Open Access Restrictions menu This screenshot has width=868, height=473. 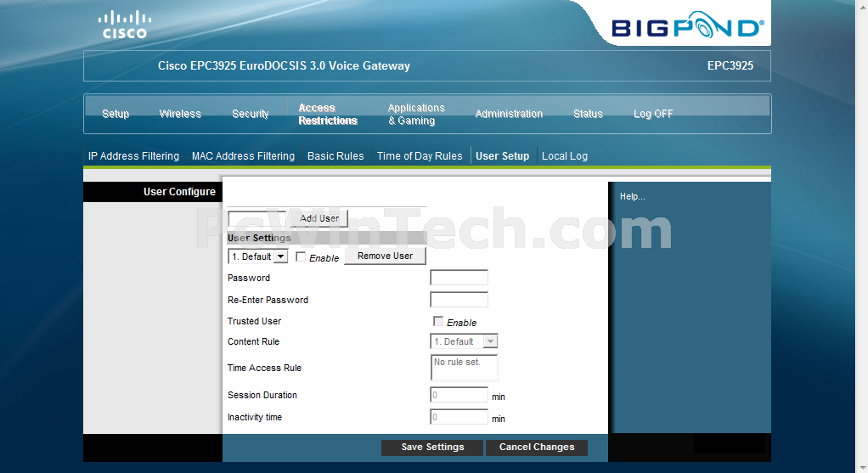click(328, 115)
